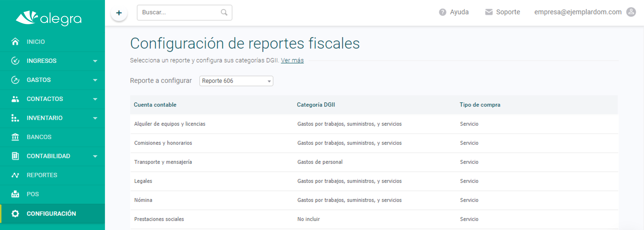Open the Reportes menu item
The image size is (644, 230).
coord(52,175)
